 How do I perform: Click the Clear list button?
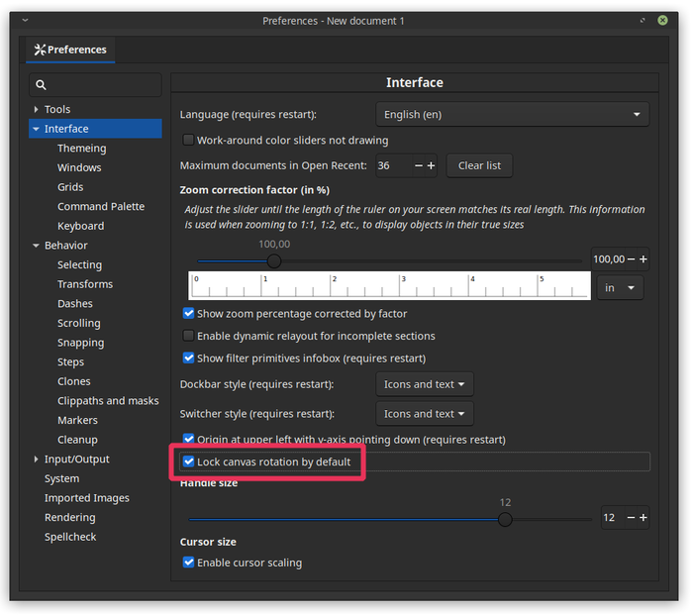click(479, 166)
